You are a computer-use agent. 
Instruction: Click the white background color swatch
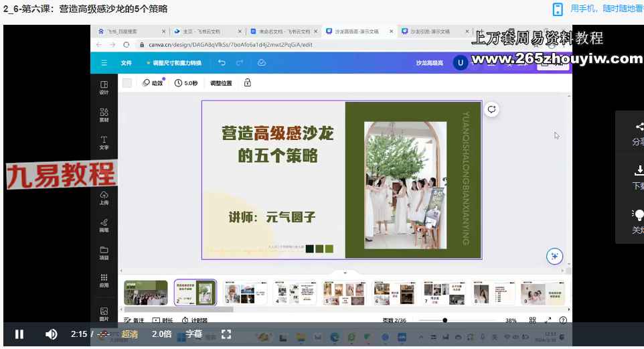pyautogui.click(x=127, y=83)
